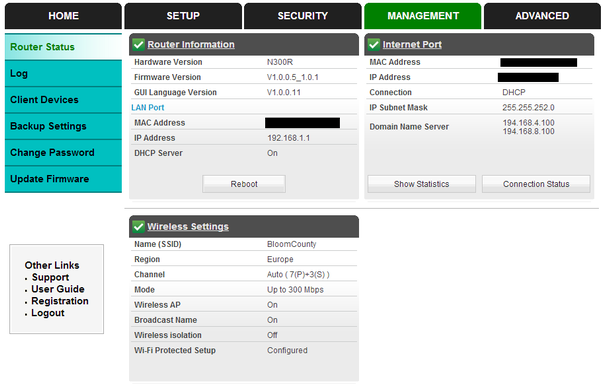The width and height of the screenshot is (610, 384).
Task: Click the Internet Port green checkmark icon
Action: point(374,44)
